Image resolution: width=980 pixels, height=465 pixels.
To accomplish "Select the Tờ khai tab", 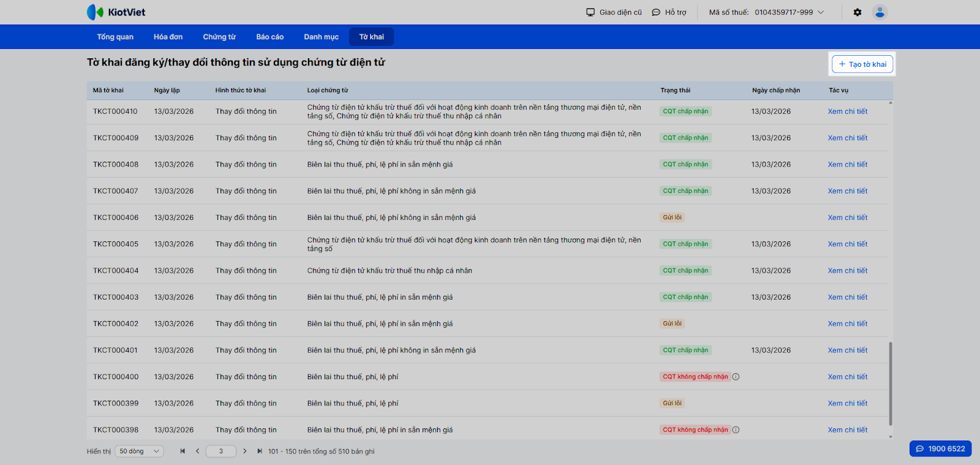I will [x=372, y=37].
